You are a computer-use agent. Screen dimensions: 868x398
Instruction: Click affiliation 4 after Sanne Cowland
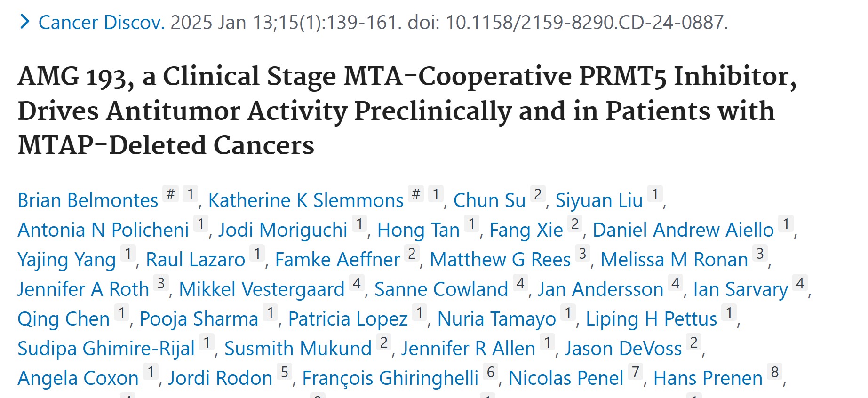point(520,283)
